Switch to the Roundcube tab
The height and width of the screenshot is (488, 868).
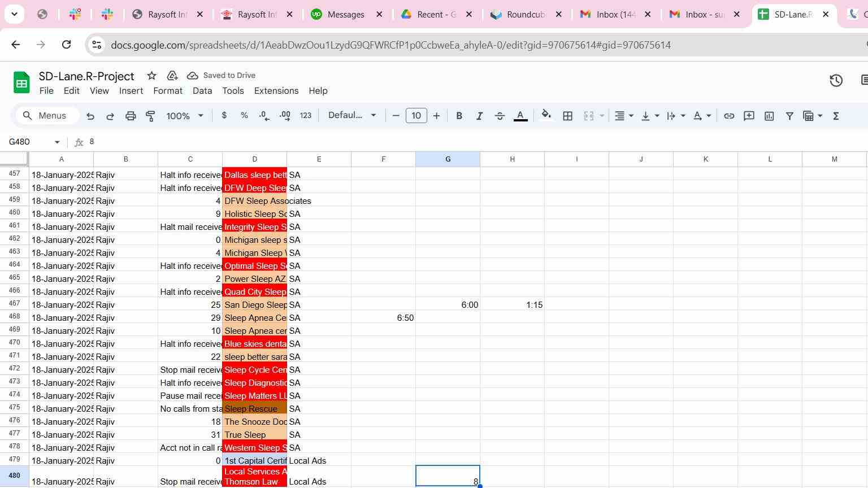526,15
